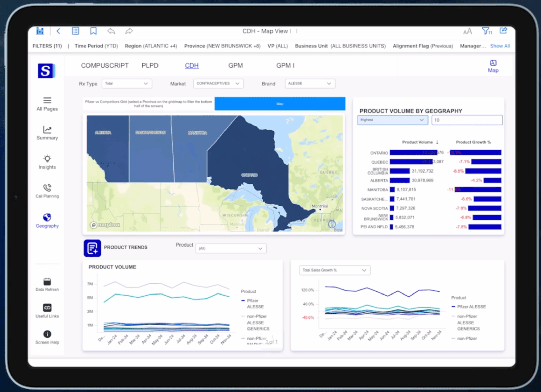Click the Region (ATLANTIC +4) filter
Viewport: 541px width, 392px height.
coord(151,46)
